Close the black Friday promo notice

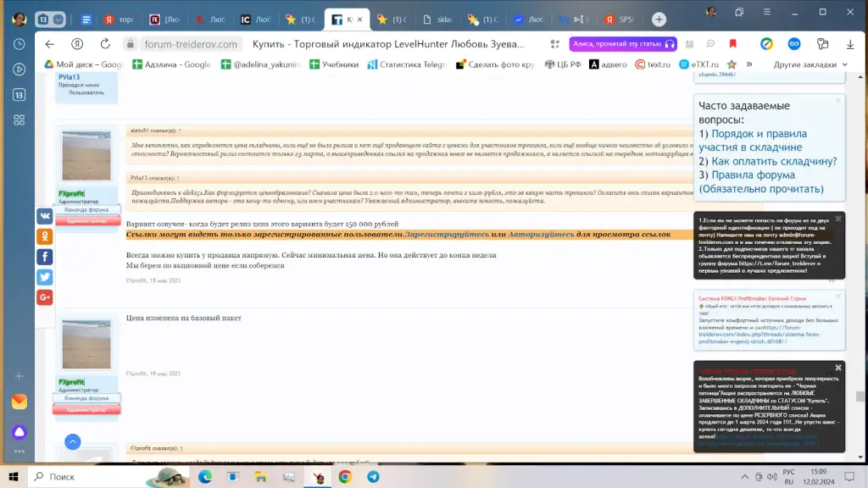838,368
